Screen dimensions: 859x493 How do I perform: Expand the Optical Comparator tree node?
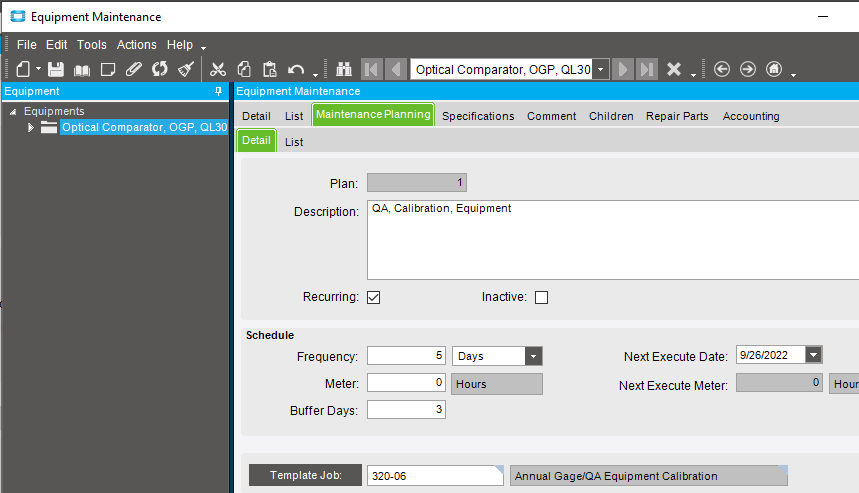click(31, 127)
